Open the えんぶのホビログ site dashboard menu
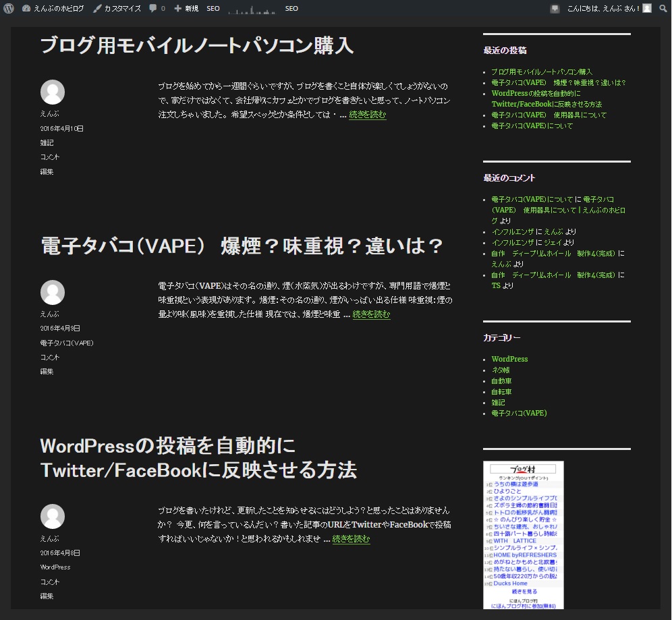The image size is (672, 620). pos(53,8)
